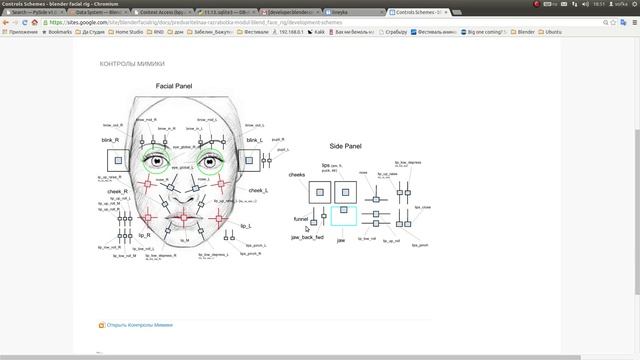Open a new tab button
640x360 pixels.
pos(457,12)
